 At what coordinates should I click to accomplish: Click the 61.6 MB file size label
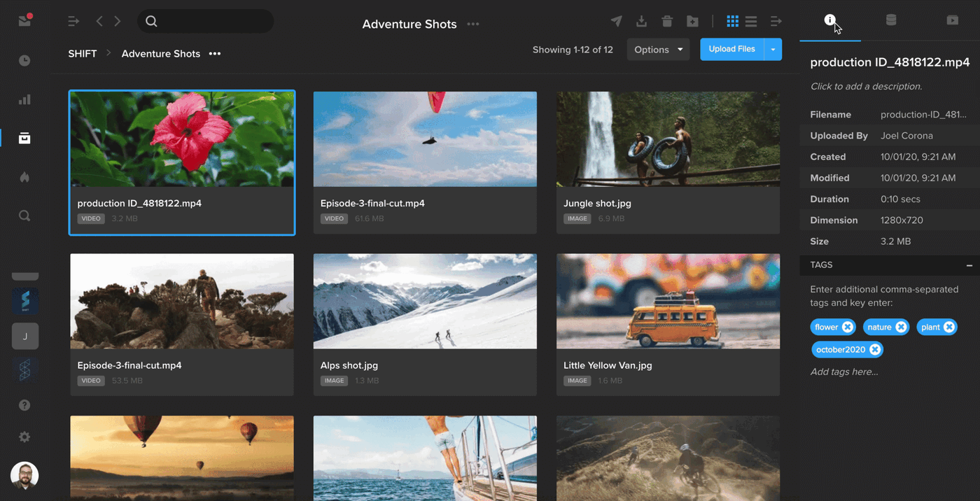369,218
